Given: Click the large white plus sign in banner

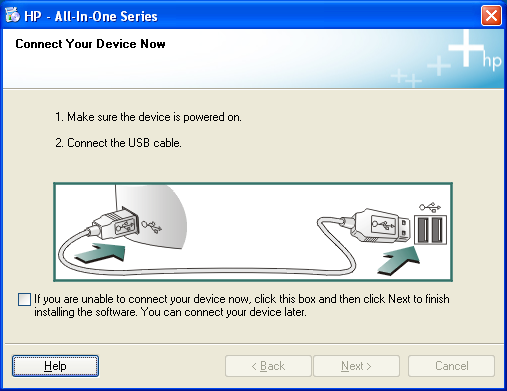Looking at the screenshot, I should tap(466, 48).
